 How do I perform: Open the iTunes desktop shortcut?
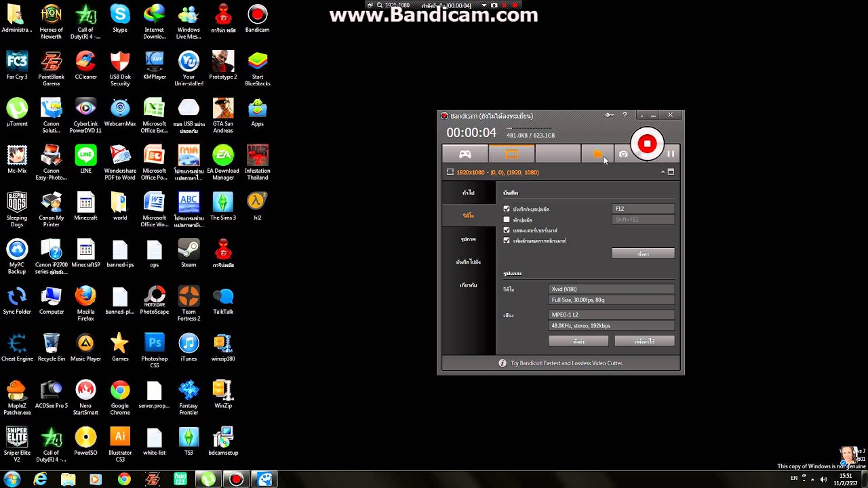189,348
